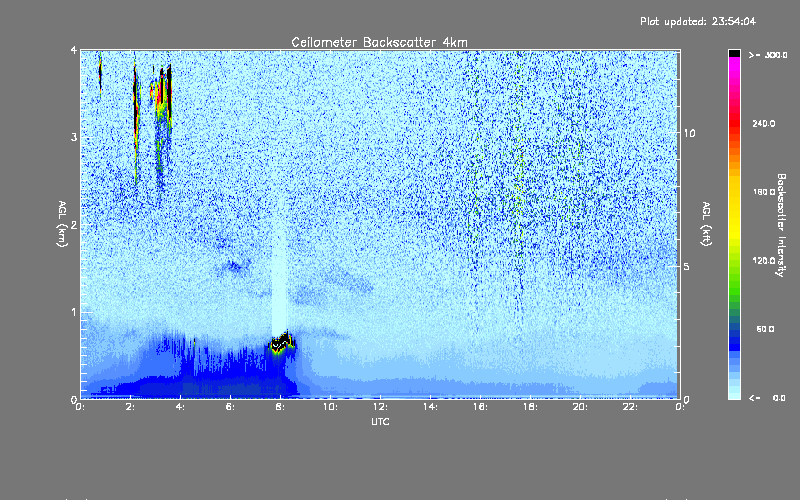
Task: Click the '240.0' colorbar label
Action: click(764, 123)
